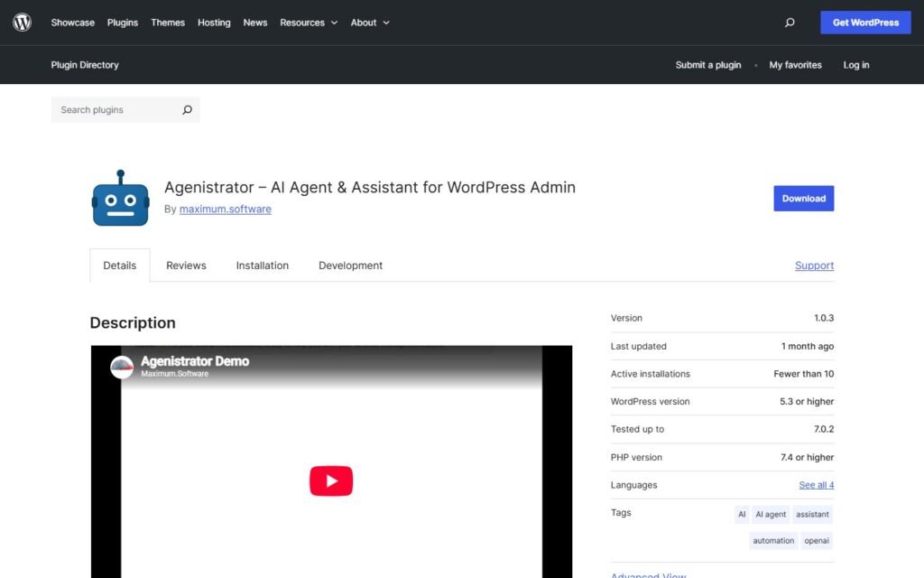Open the Plugin Directory link
Image resolution: width=924 pixels, height=578 pixels.
(x=85, y=65)
